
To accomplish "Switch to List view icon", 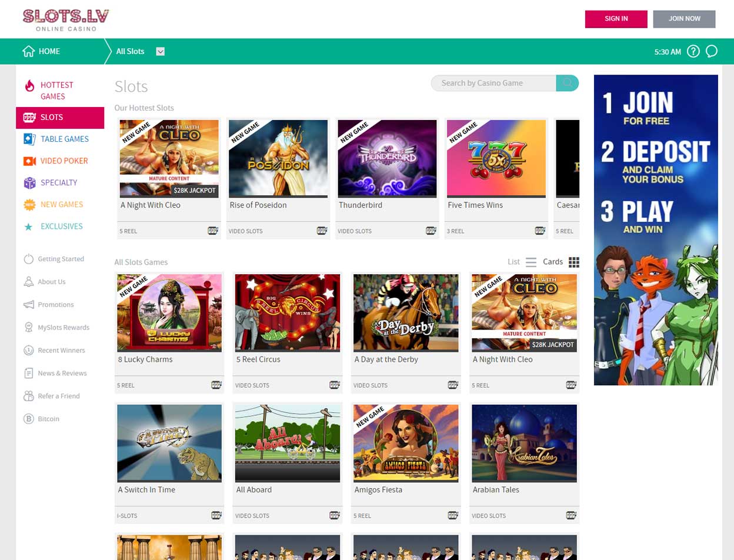I will 531,262.
